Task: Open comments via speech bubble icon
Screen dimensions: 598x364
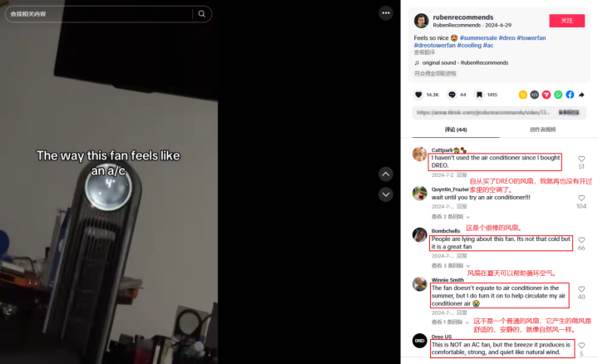Action: click(452, 95)
